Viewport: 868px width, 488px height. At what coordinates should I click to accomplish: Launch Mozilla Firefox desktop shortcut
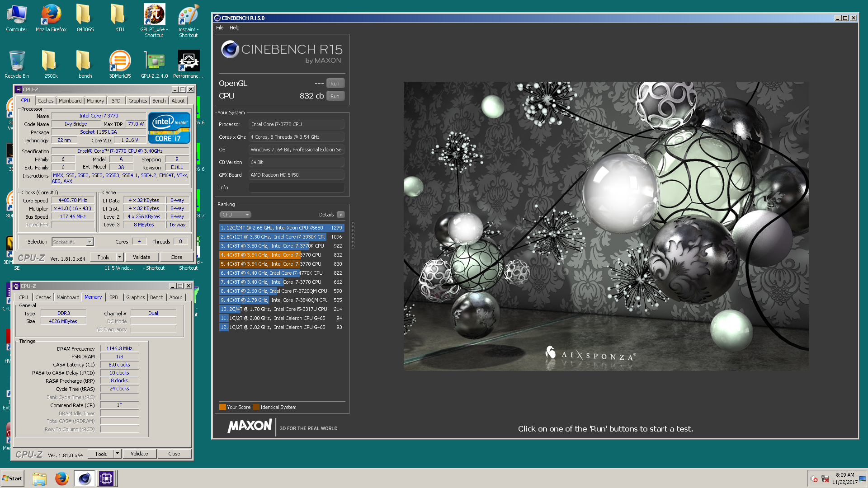(x=51, y=18)
